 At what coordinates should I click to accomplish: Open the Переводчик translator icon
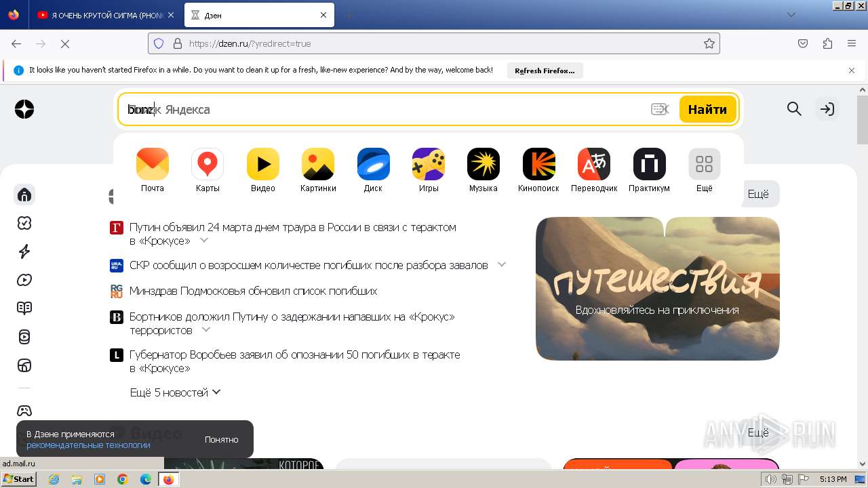coord(594,164)
